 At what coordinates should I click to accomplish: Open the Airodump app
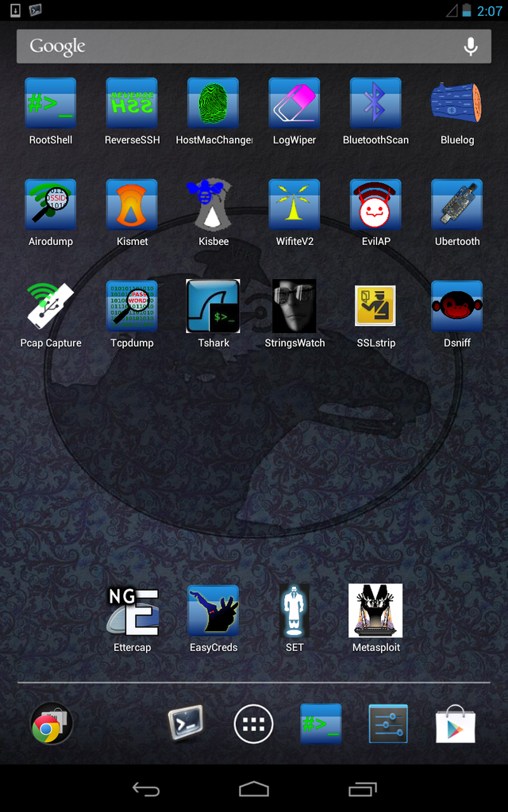(x=51, y=205)
